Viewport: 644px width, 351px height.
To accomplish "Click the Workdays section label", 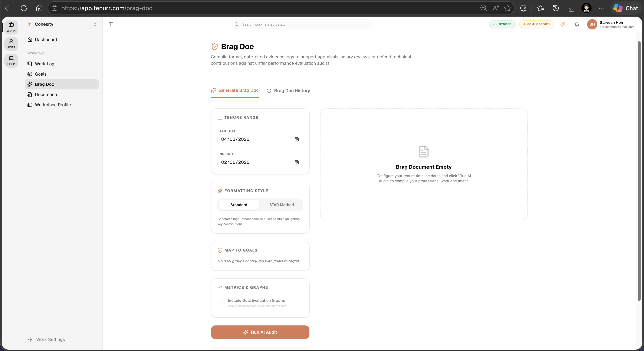I will (36, 53).
